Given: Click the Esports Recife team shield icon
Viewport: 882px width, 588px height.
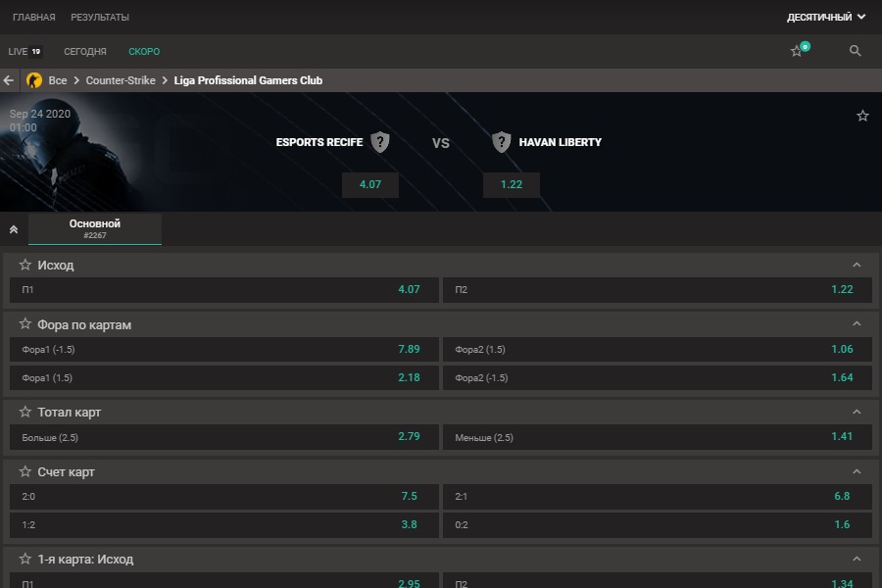Looking at the screenshot, I should 380,142.
